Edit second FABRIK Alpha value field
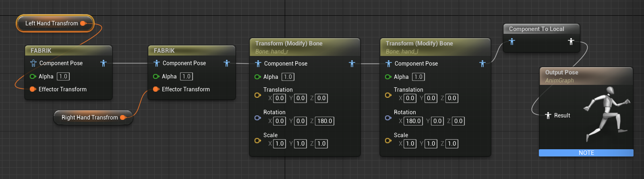The image size is (644, 179). tap(186, 76)
